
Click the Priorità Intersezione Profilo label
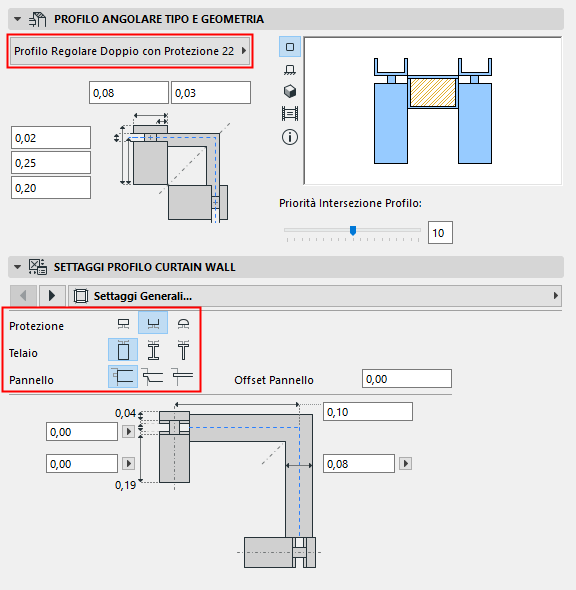click(350, 203)
